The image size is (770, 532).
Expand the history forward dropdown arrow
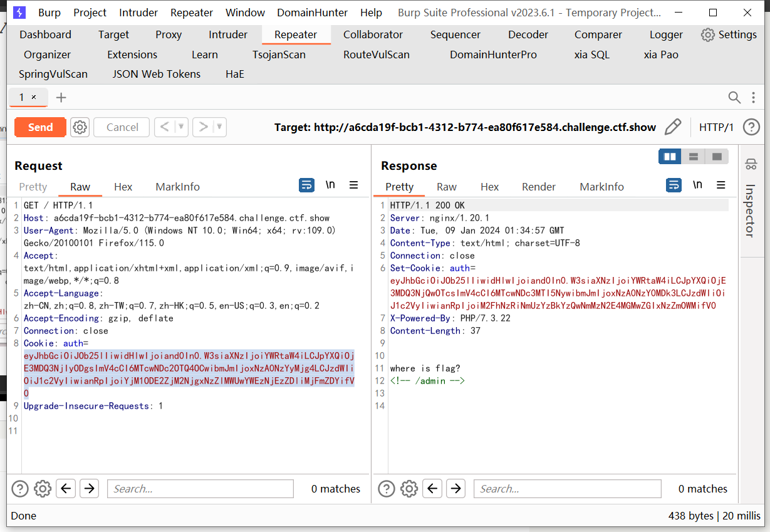pos(219,127)
